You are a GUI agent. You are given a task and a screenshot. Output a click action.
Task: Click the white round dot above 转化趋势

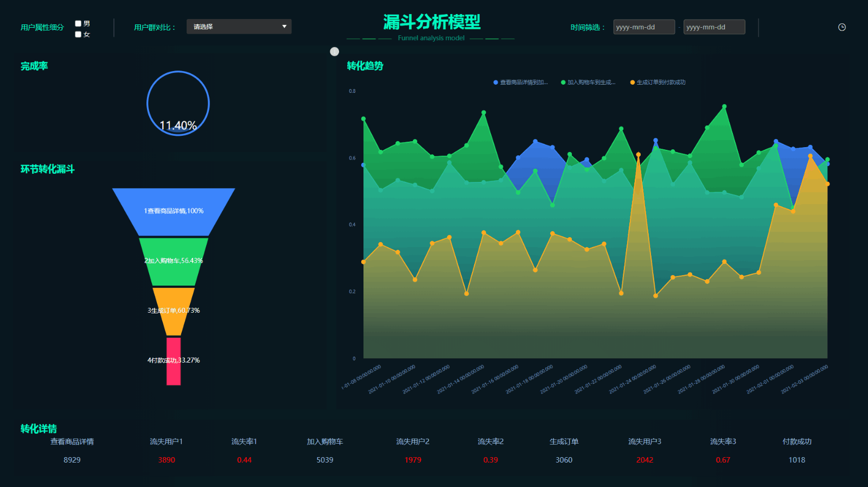(335, 52)
